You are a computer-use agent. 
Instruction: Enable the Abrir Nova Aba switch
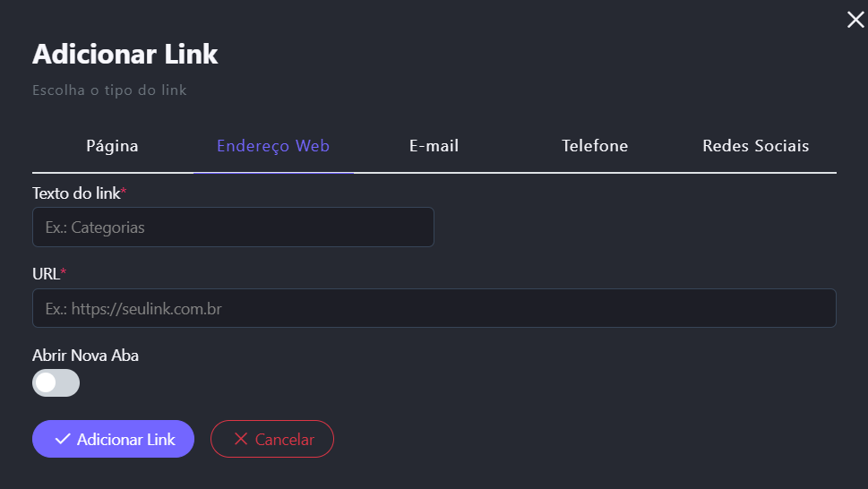[x=56, y=383]
